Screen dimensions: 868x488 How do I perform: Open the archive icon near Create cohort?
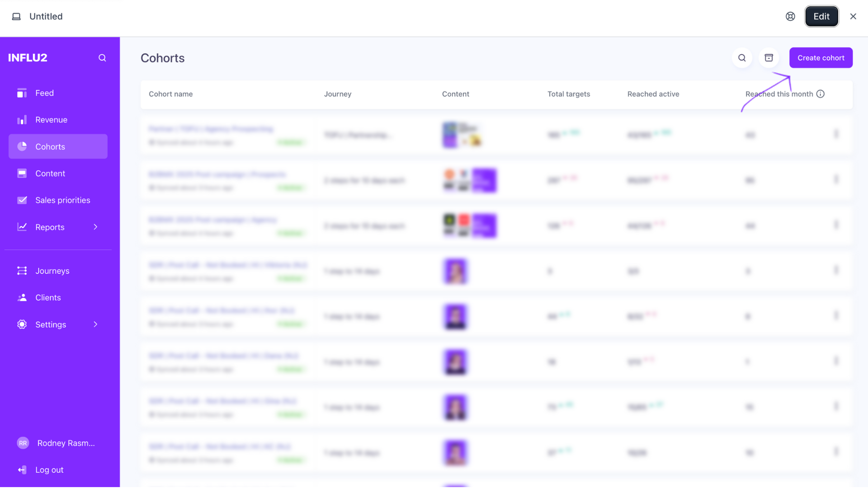[x=769, y=58]
